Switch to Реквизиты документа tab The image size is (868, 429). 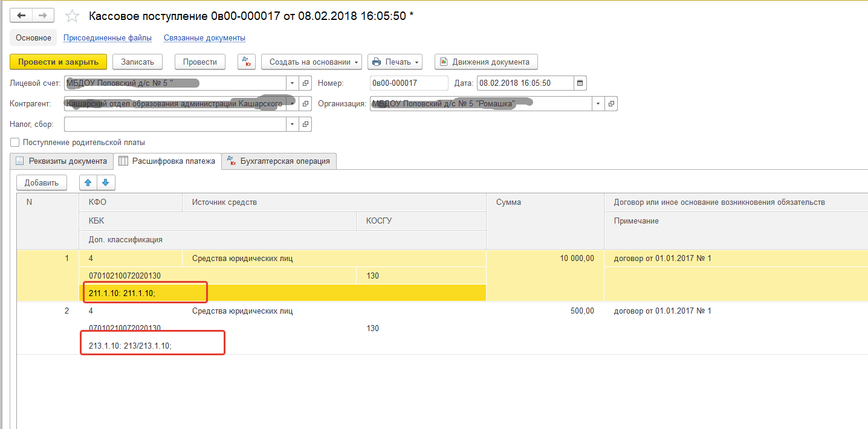[x=62, y=161]
